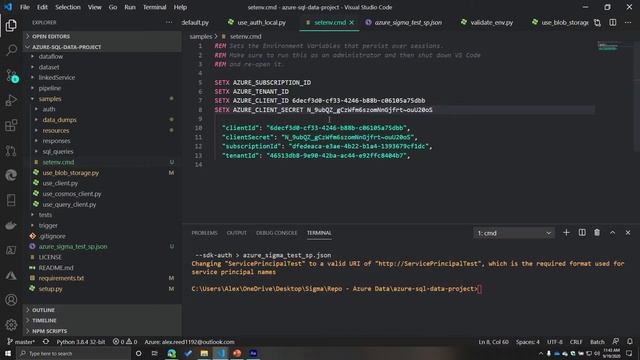This screenshot has height=360, width=640.
Task: Switch to the Debug Console tab
Action: 276,233
